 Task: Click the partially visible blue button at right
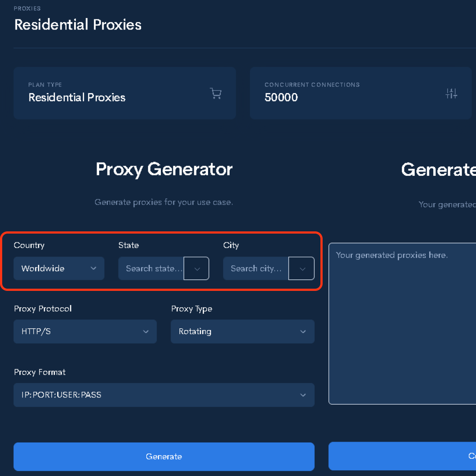point(402,456)
